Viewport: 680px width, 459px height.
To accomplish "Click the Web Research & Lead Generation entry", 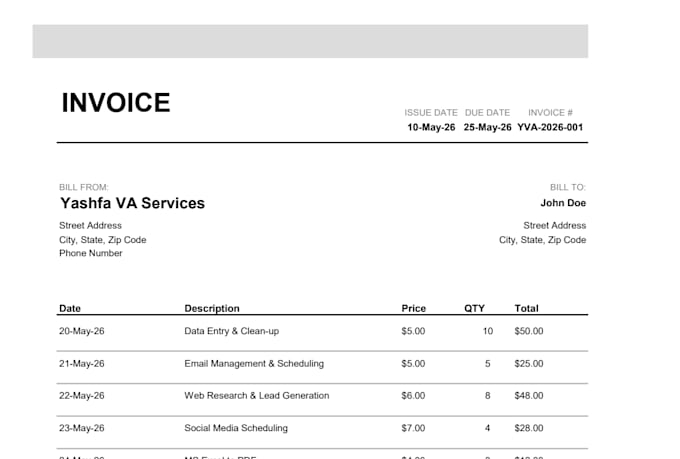I will tap(257, 396).
